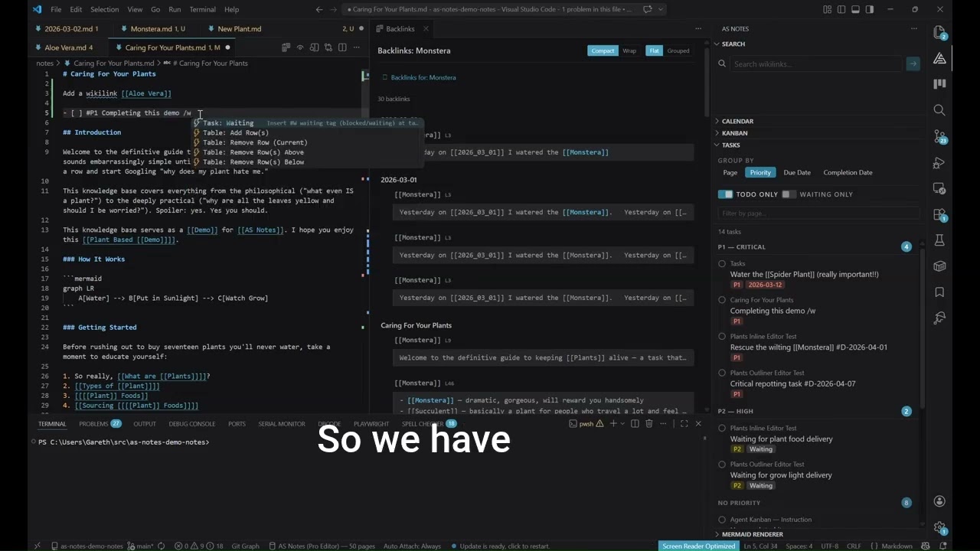980x551 pixels.
Task: Group tasks by Priority
Action: [760, 172]
